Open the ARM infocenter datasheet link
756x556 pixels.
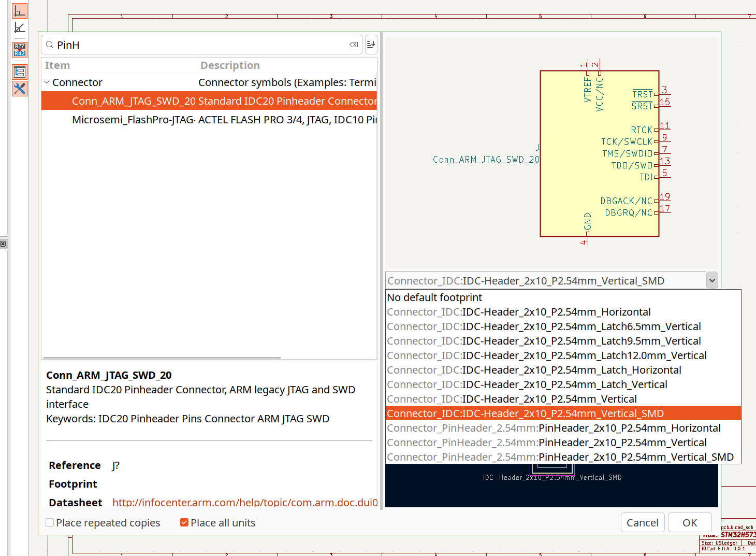click(x=245, y=502)
